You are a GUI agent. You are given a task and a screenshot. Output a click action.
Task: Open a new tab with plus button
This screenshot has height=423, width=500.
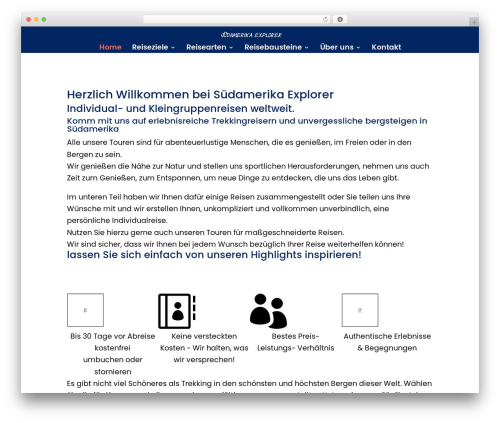[x=474, y=22]
